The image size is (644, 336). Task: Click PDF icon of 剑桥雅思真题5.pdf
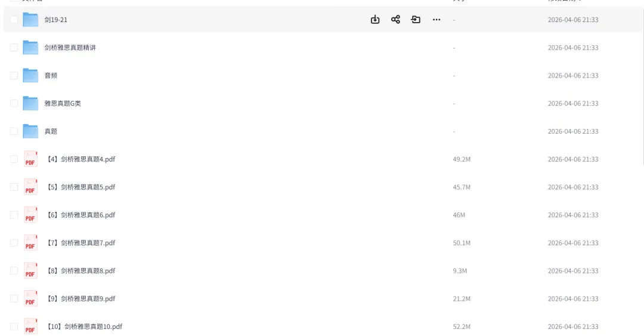(30, 187)
